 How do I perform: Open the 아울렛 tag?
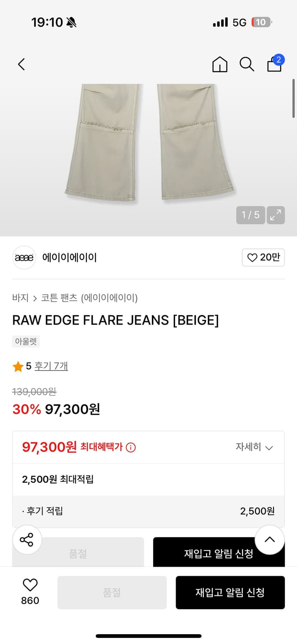[26, 341]
